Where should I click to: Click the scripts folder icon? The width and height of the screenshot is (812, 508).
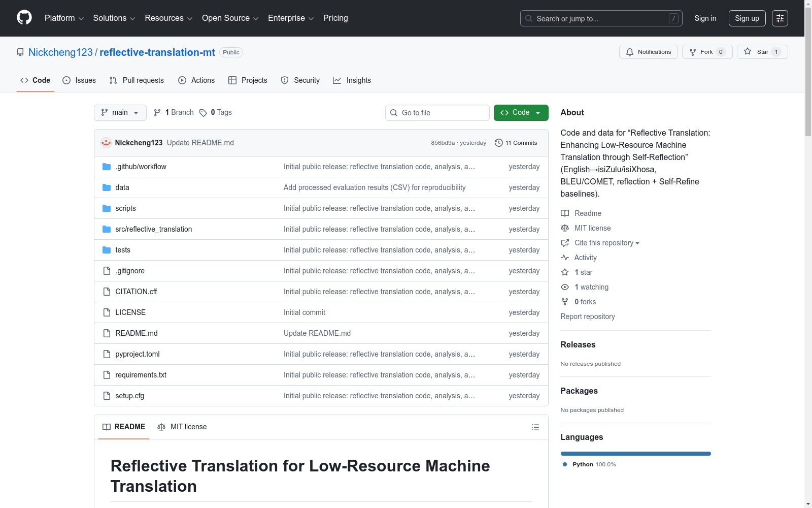click(107, 208)
